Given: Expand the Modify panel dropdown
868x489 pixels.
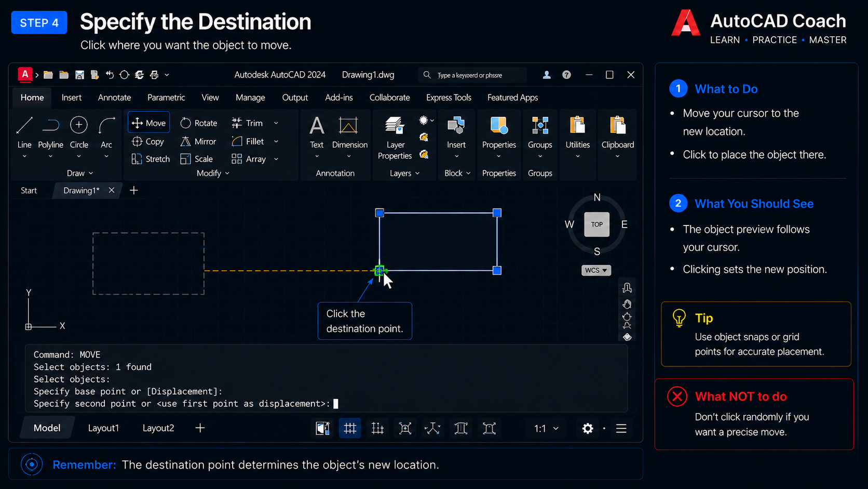Looking at the screenshot, I should point(213,173).
